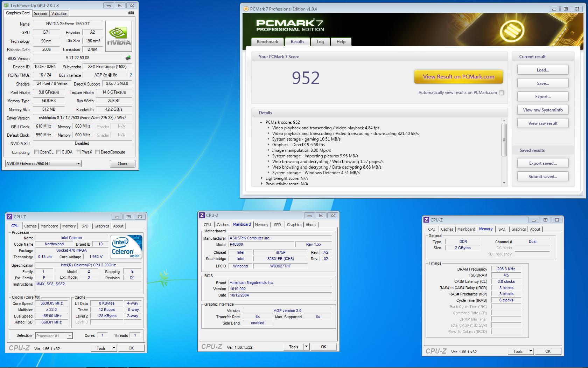
Task: Collapse the PCMark score tree node
Action: [x=261, y=122]
